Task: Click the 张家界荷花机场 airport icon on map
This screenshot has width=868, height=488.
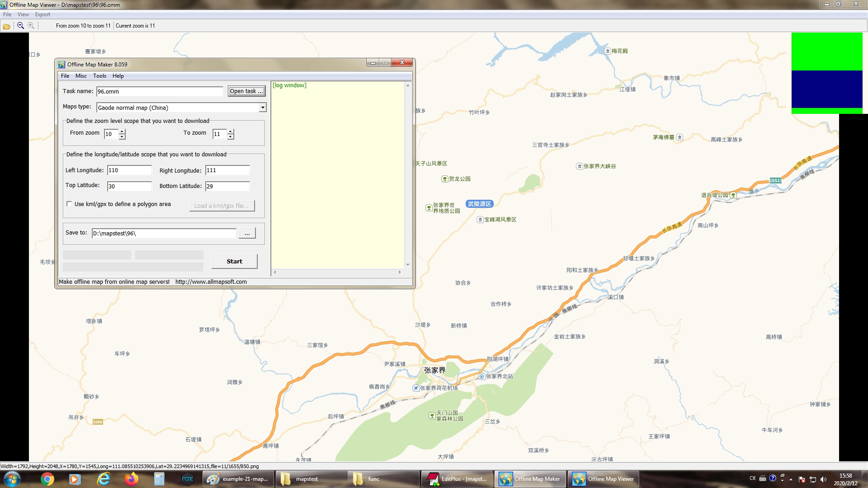Action: [415, 388]
